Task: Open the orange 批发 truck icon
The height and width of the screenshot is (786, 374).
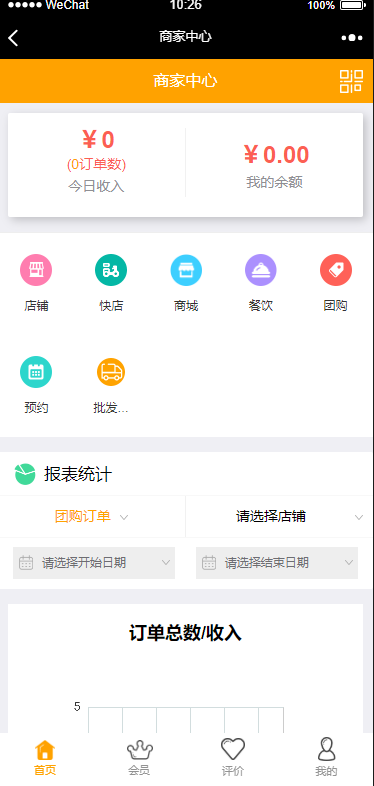Action: coord(111,372)
